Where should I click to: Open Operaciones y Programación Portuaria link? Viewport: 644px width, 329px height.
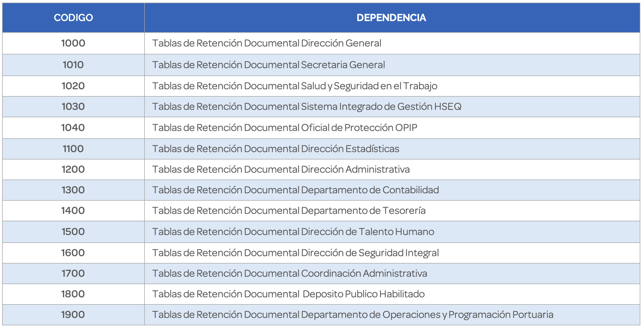point(353,315)
